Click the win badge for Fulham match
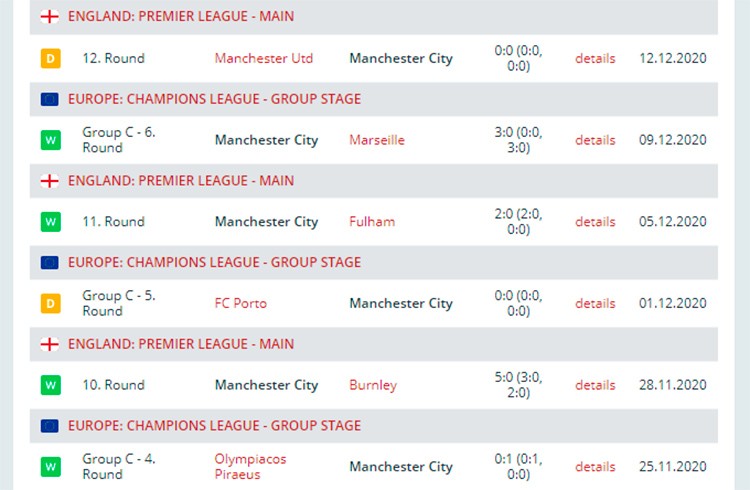Image resolution: width=750 pixels, height=490 pixels. tap(51, 222)
